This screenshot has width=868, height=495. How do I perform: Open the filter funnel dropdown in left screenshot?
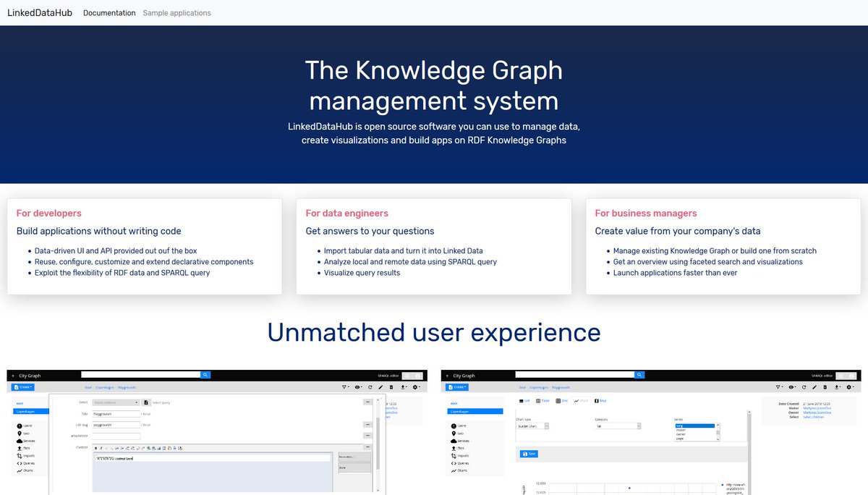pyautogui.click(x=346, y=387)
